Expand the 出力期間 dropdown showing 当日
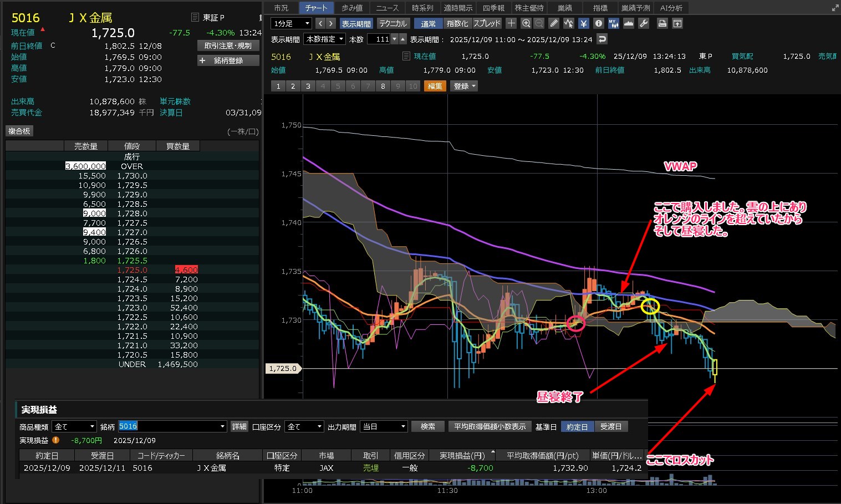Screen dimensions: 841x504 (384, 426)
